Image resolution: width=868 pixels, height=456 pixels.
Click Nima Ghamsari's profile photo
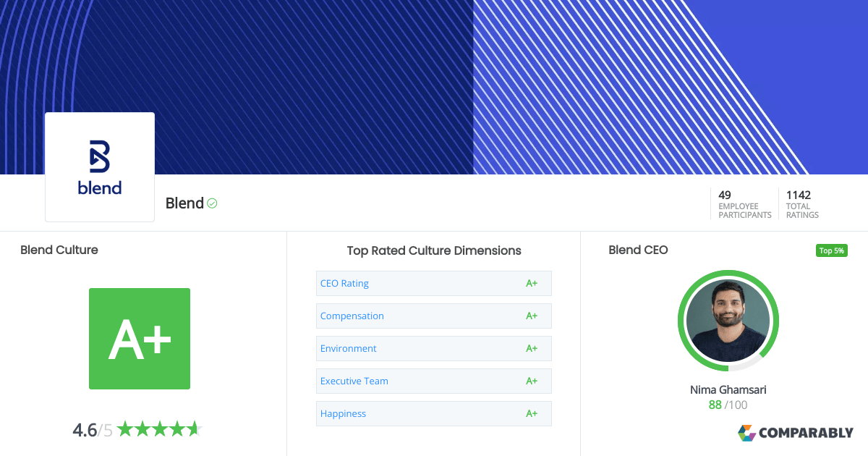click(728, 321)
